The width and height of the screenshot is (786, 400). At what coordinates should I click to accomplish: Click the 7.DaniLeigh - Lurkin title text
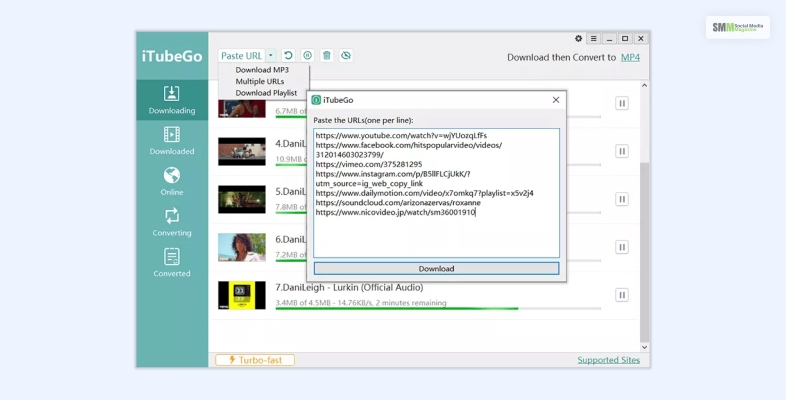click(349, 288)
